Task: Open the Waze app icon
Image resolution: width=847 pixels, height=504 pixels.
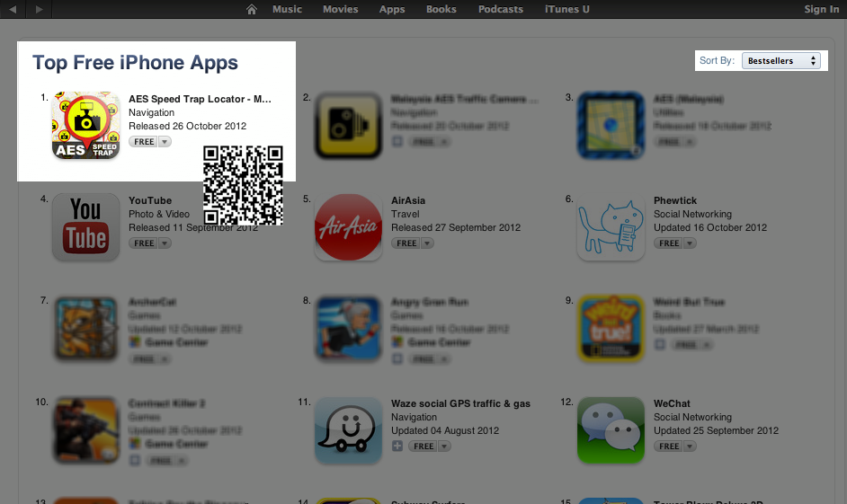Action: (348, 430)
